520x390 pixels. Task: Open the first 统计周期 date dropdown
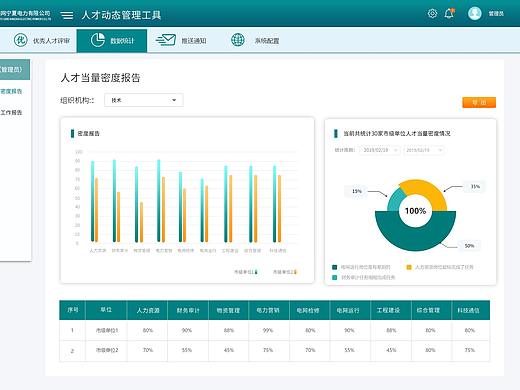click(379, 150)
